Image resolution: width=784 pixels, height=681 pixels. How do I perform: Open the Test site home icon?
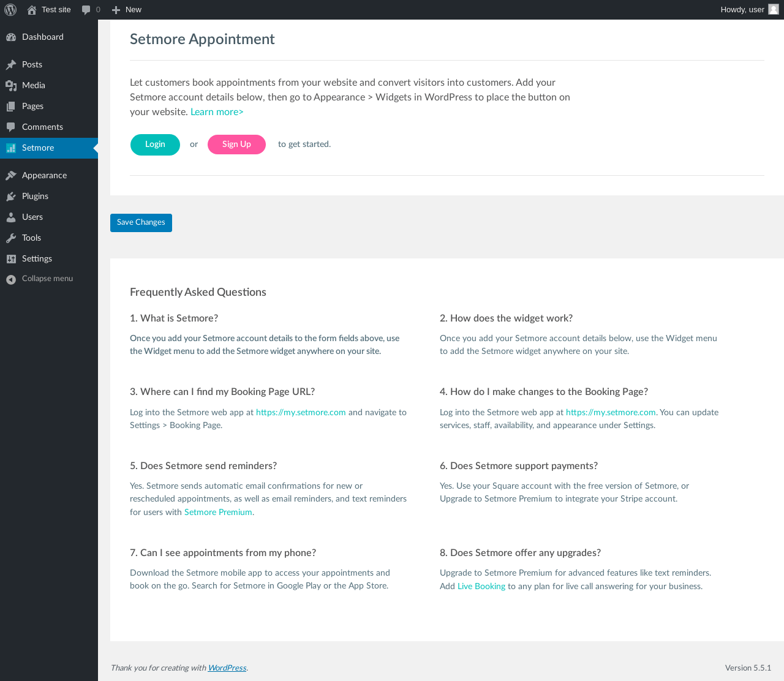point(32,10)
